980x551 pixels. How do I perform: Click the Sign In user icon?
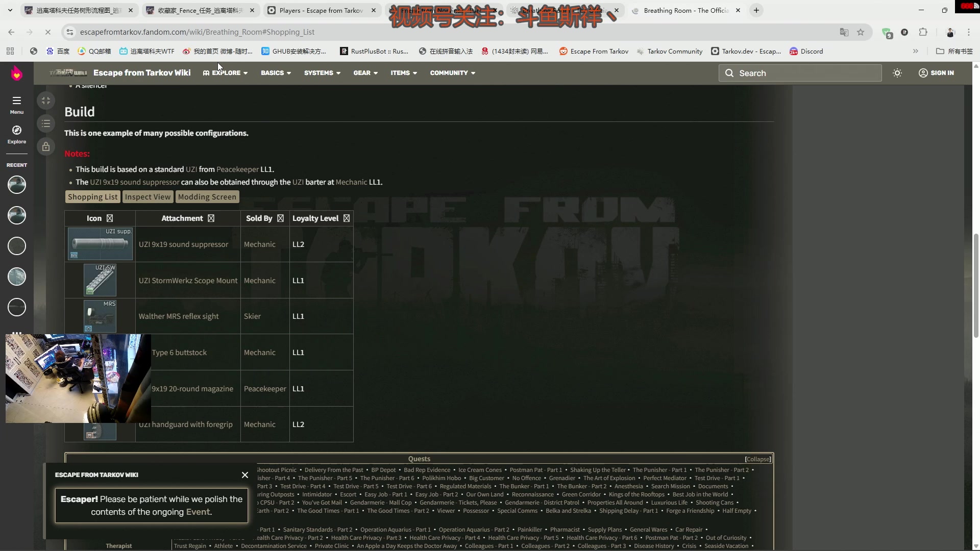click(923, 73)
